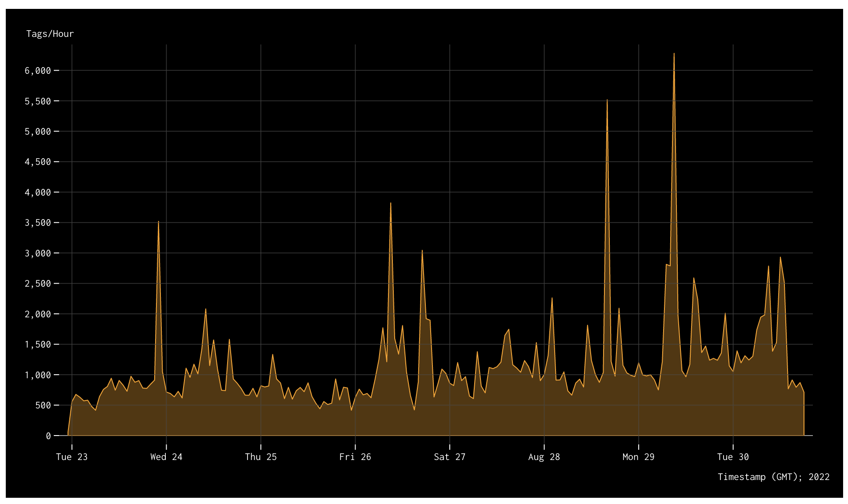Select the Sat 27 date label

[450, 456]
